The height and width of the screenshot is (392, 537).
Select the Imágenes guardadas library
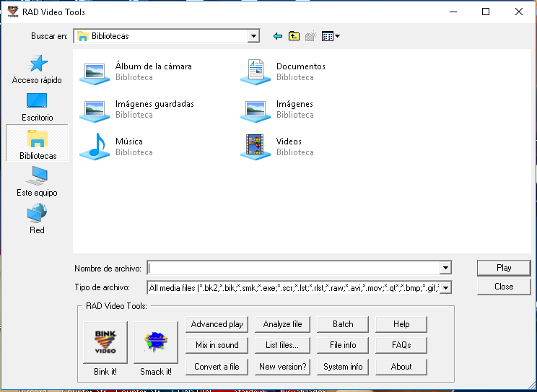coord(136,109)
